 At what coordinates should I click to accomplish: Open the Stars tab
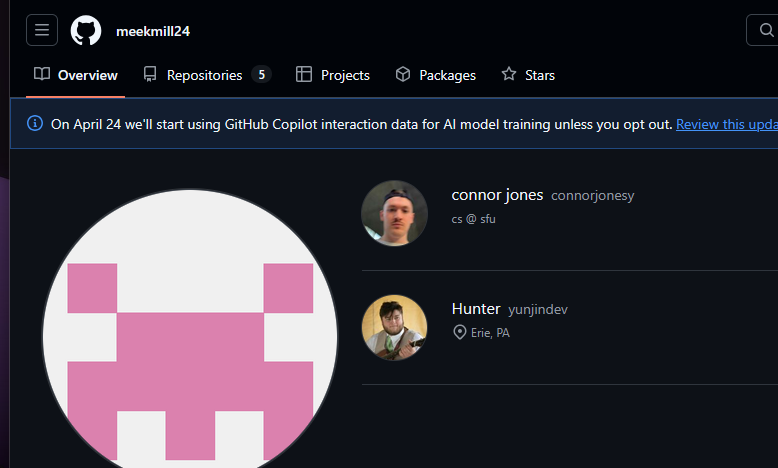pos(528,75)
